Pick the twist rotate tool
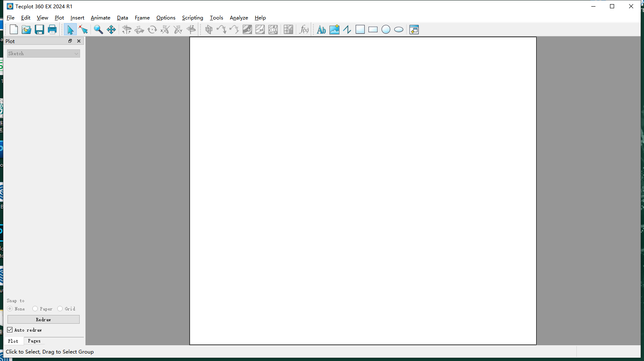 click(x=152, y=29)
